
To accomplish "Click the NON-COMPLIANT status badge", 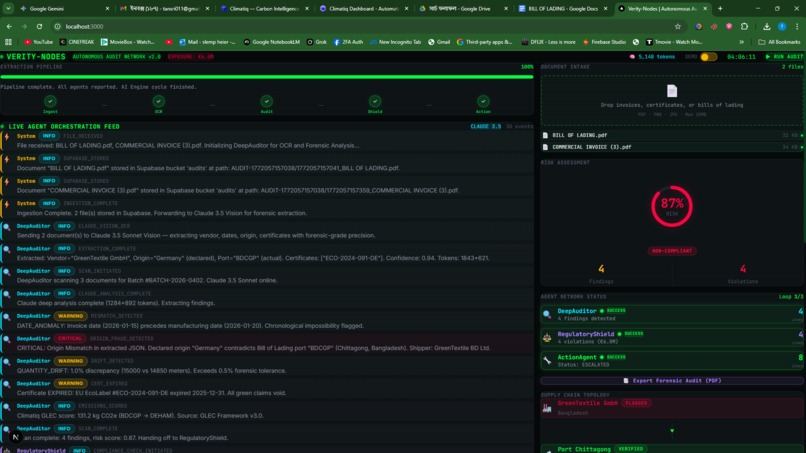I will click(672, 251).
